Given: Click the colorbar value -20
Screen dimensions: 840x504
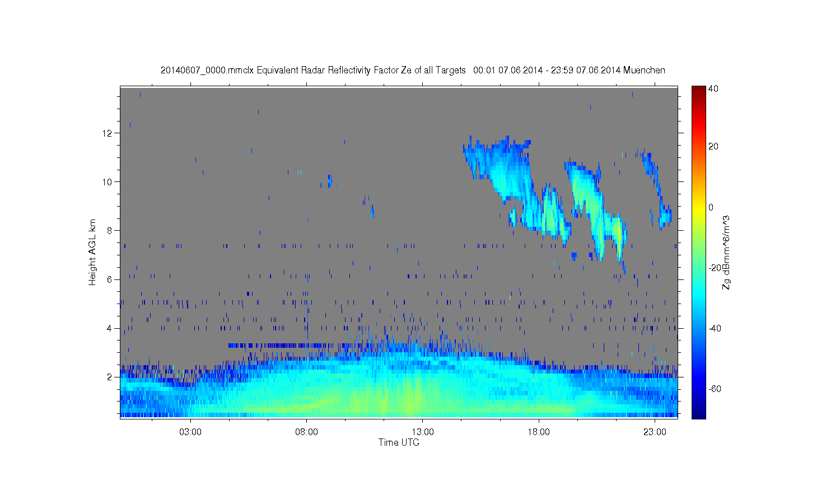Looking at the screenshot, I should (x=715, y=268).
